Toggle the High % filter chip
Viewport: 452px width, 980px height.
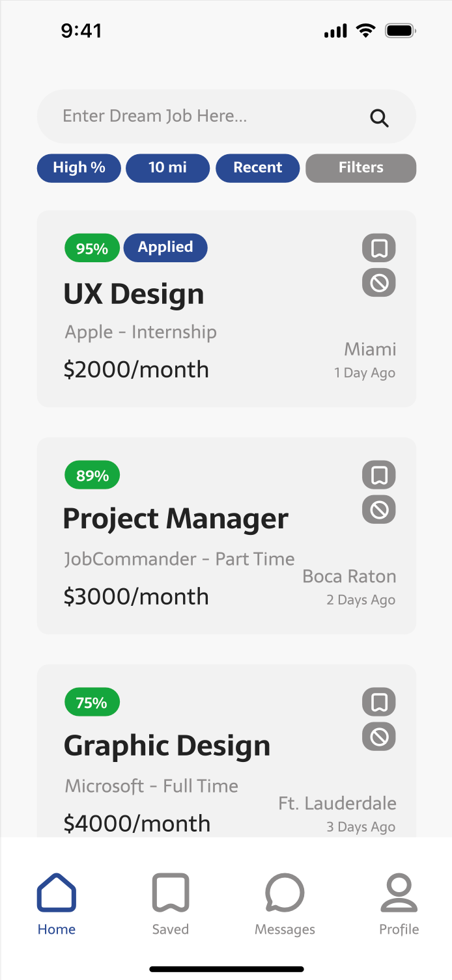[79, 168]
